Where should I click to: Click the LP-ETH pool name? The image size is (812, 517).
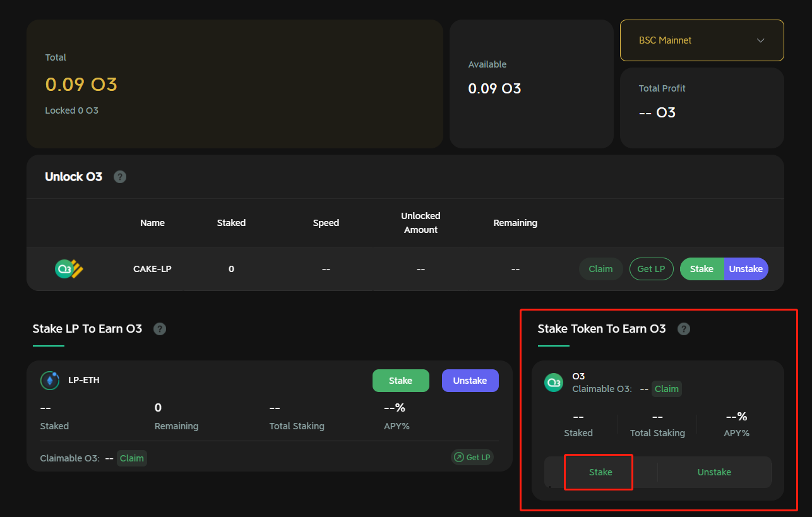pyautogui.click(x=84, y=380)
